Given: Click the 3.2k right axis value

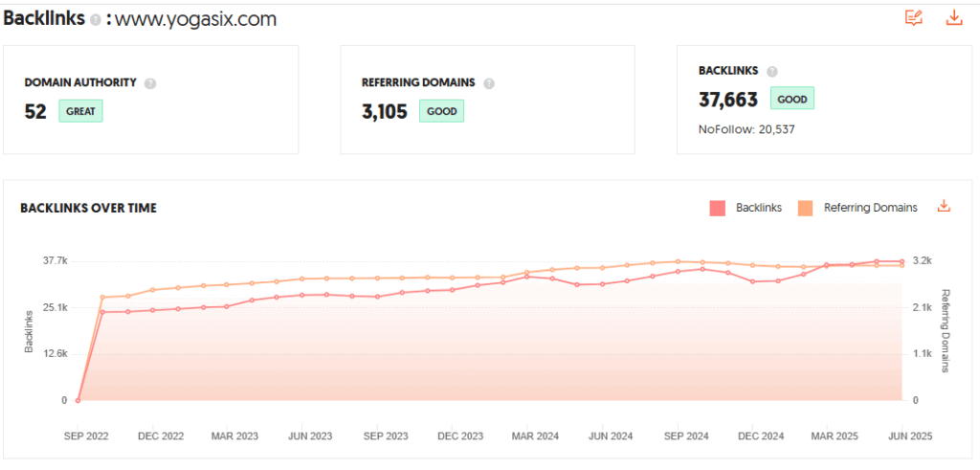Looking at the screenshot, I should (x=923, y=260).
